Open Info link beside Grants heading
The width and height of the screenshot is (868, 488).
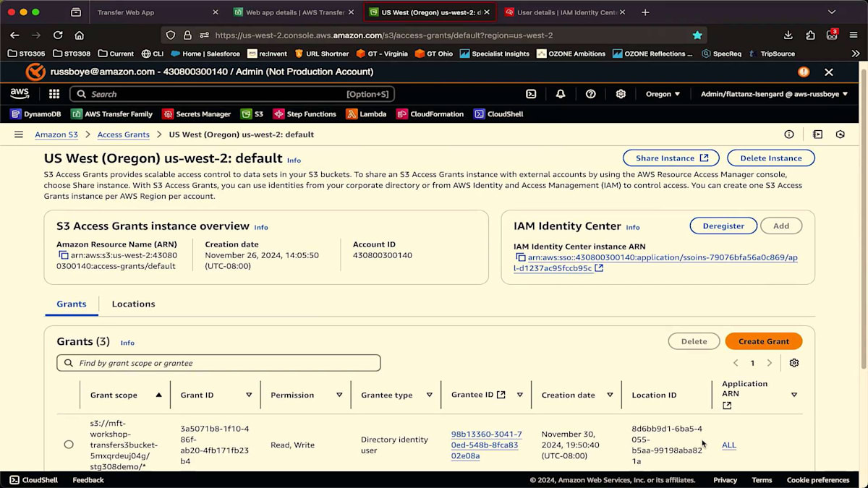coord(127,343)
